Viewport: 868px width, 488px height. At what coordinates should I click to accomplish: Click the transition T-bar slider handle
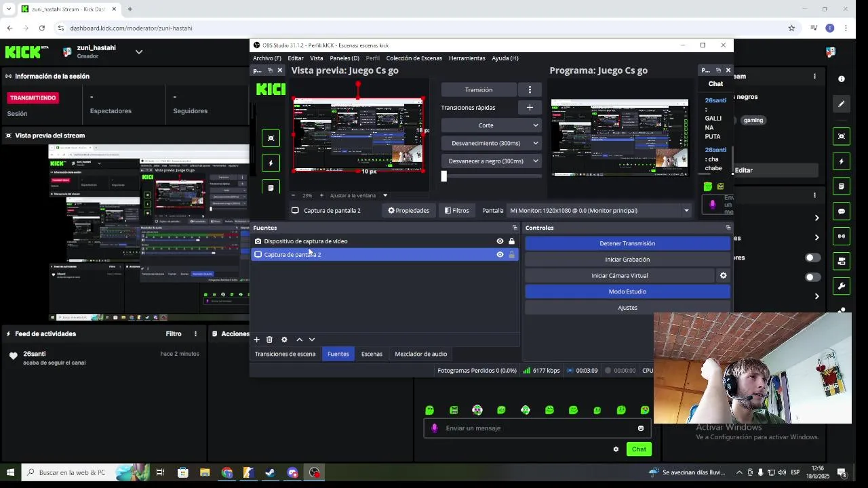(x=444, y=176)
